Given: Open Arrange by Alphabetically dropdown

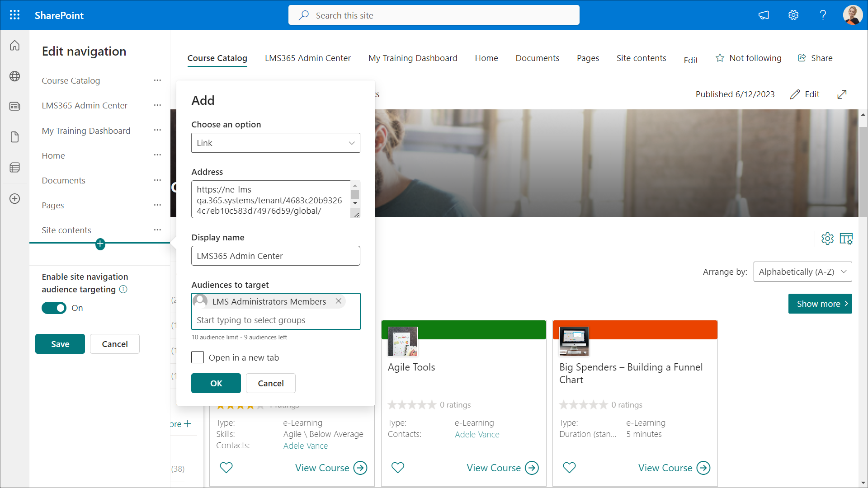Looking at the screenshot, I should click(x=802, y=272).
